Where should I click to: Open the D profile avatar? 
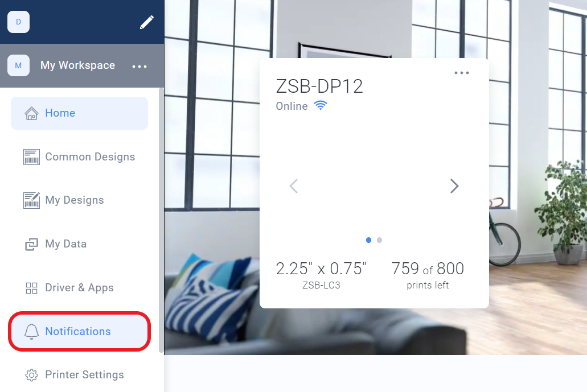(18, 22)
